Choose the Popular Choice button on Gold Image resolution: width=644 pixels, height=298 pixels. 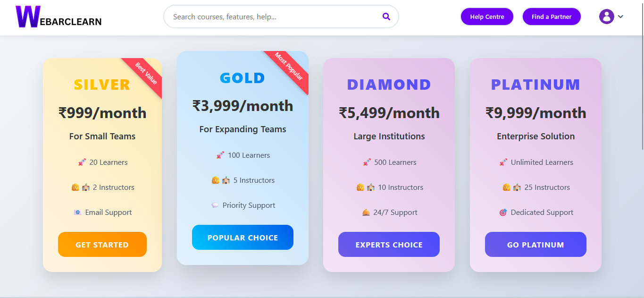click(243, 238)
